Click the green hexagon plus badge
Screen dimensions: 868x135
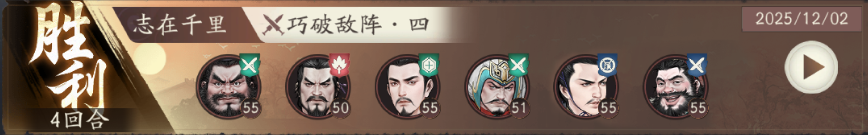(429, 65)
